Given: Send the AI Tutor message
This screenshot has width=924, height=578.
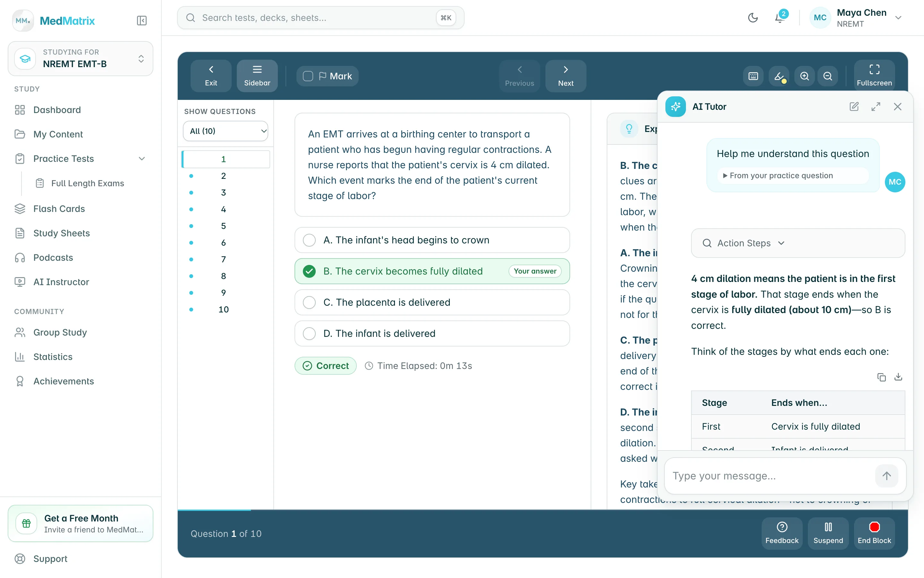Looking at the screenshot, I should point(886,476).
